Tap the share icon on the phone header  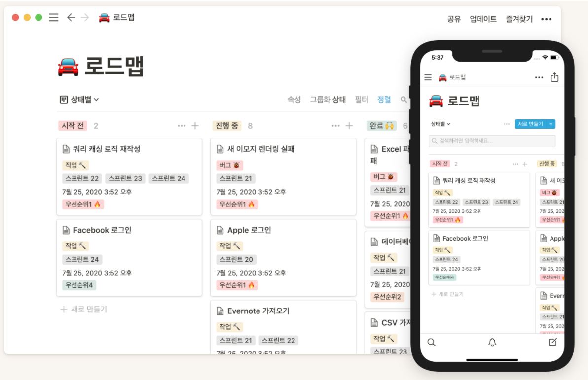tap(554, 77)
